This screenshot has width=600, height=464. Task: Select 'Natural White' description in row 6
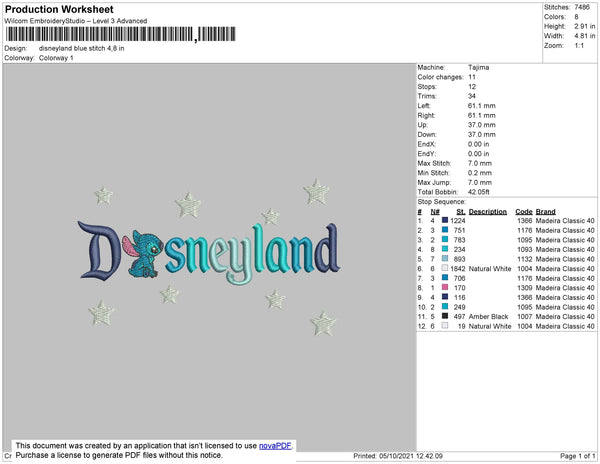490,269
